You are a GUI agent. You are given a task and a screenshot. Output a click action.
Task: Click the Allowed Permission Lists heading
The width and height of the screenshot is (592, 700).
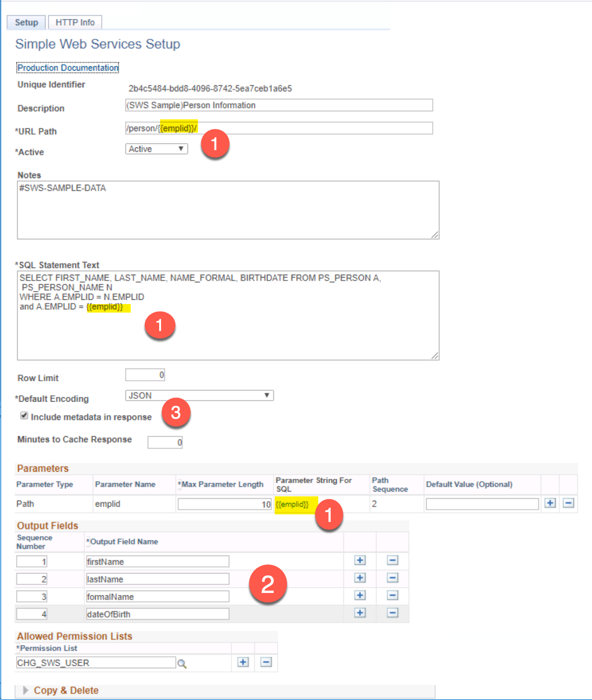[74, 636]
